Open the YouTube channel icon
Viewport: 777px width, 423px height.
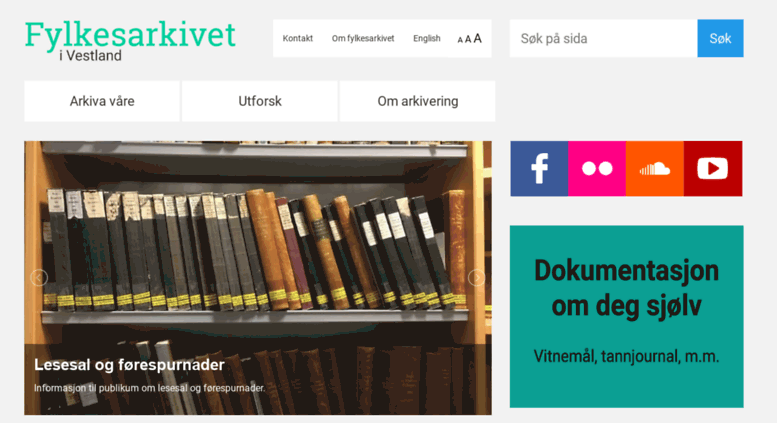[713, 168]
